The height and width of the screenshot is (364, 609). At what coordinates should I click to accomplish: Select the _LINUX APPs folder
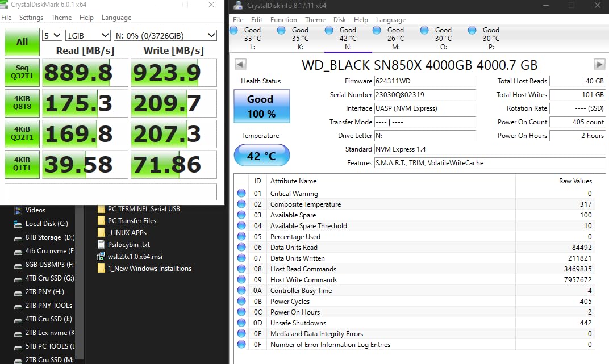[x=122, y=233]
